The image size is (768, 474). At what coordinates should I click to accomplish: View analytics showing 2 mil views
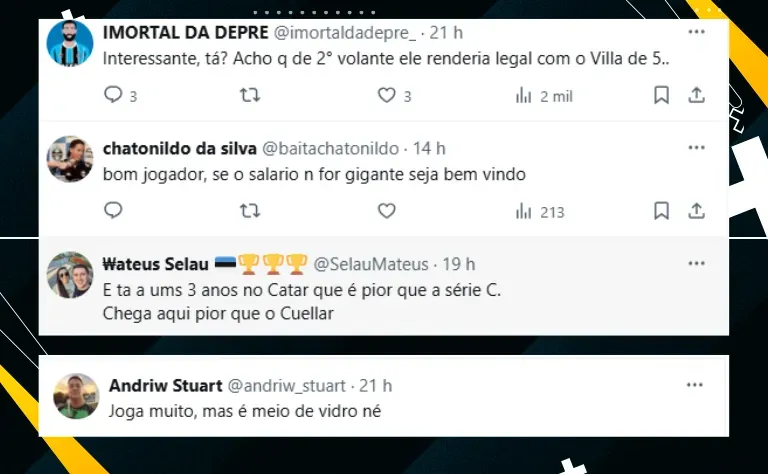pos(524,95)
